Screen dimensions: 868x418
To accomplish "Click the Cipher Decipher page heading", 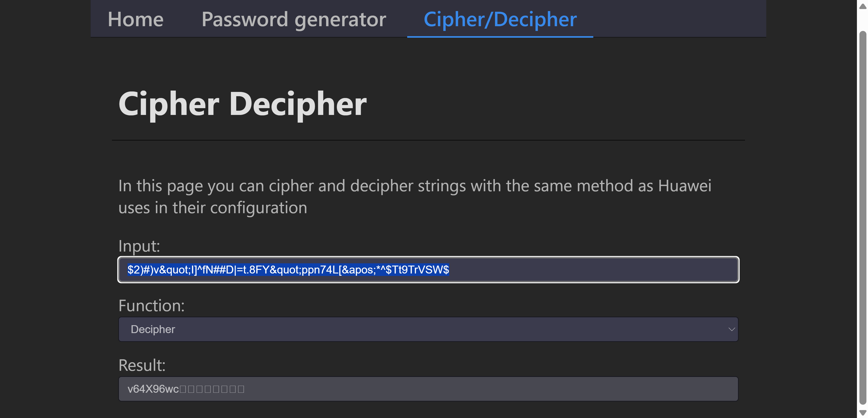I will 242,104.
